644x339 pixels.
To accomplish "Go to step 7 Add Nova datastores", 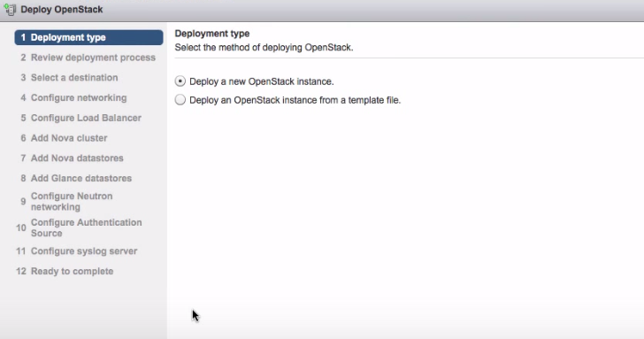I will tap(72, 158).
